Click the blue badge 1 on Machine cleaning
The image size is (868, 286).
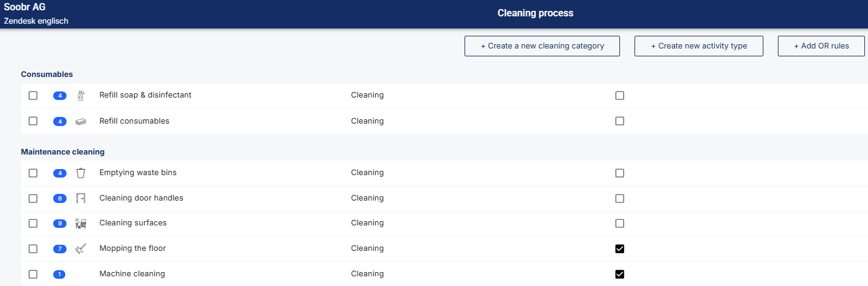[59, 274]
